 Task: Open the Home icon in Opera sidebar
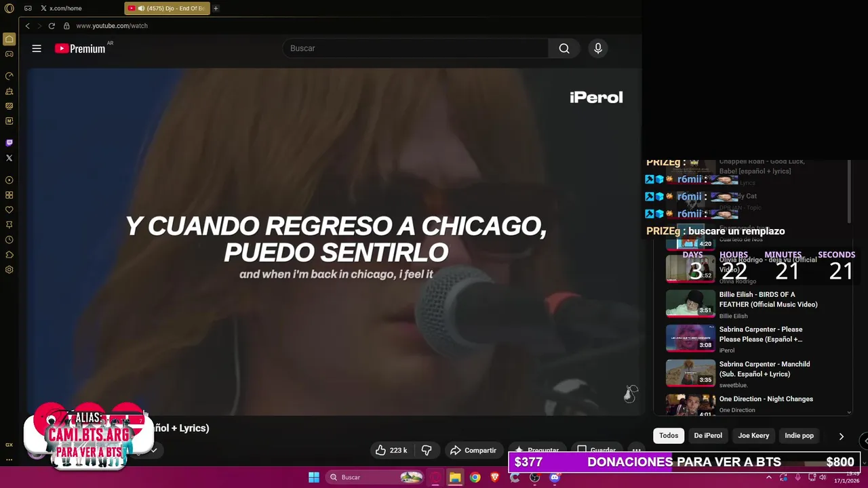(x=9, y=39)
